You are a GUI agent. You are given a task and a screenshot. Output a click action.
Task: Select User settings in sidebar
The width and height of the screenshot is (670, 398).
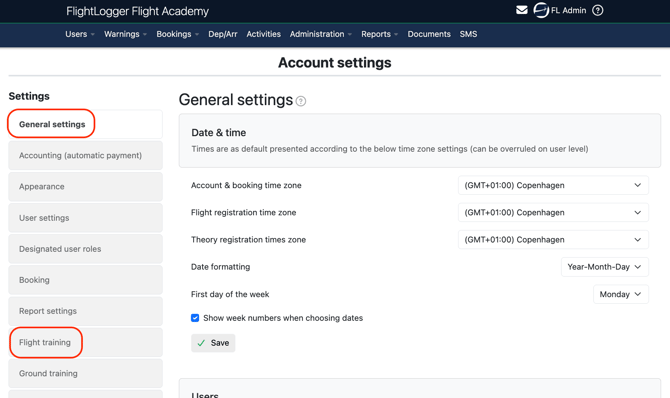pos(85,218)
